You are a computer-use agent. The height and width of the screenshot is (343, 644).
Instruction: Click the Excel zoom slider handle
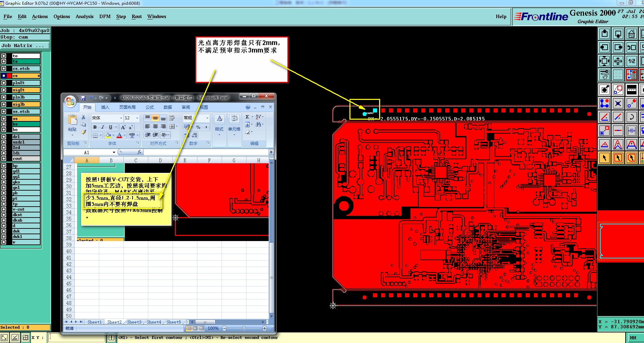coord(244,328)
